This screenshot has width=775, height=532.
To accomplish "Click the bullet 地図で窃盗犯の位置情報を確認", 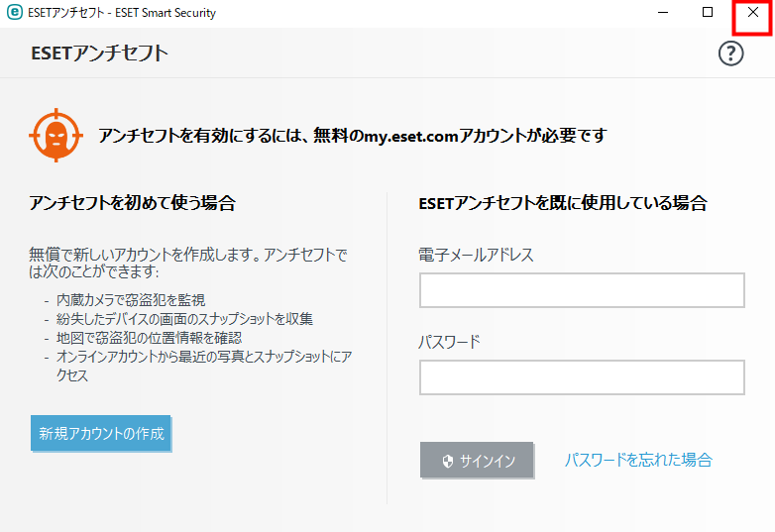I will (149, 338).
